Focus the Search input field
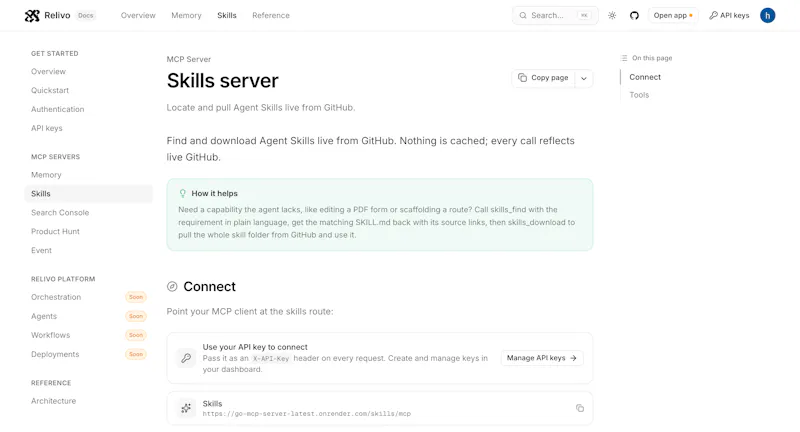This screenshot has height=432, width=800. 555,16
